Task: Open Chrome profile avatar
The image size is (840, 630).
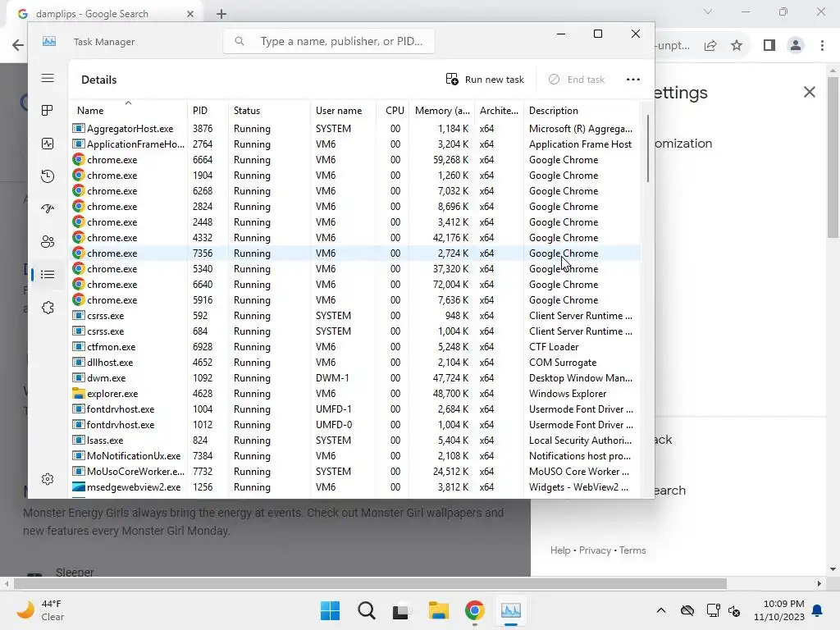Action: [796, 46]
